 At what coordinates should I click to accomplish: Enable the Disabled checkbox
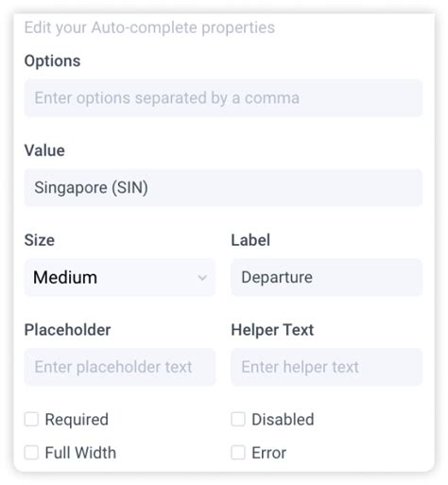(238, 420)
